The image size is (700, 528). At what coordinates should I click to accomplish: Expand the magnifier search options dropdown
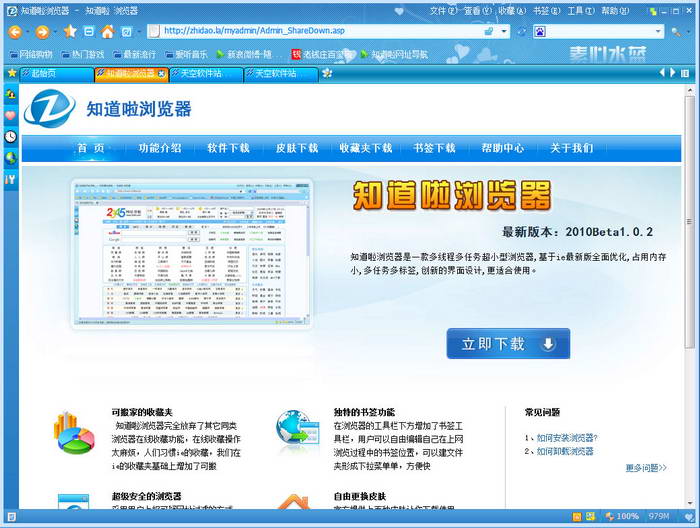point(686,32)
